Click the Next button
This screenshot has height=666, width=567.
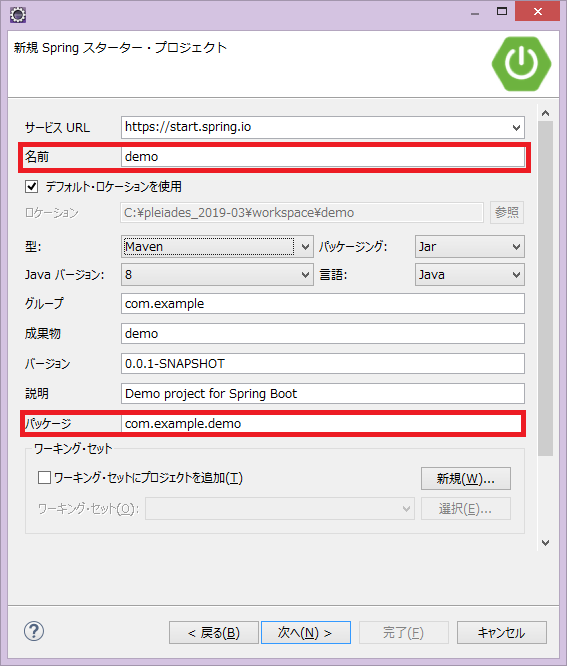tap(306, 633)
